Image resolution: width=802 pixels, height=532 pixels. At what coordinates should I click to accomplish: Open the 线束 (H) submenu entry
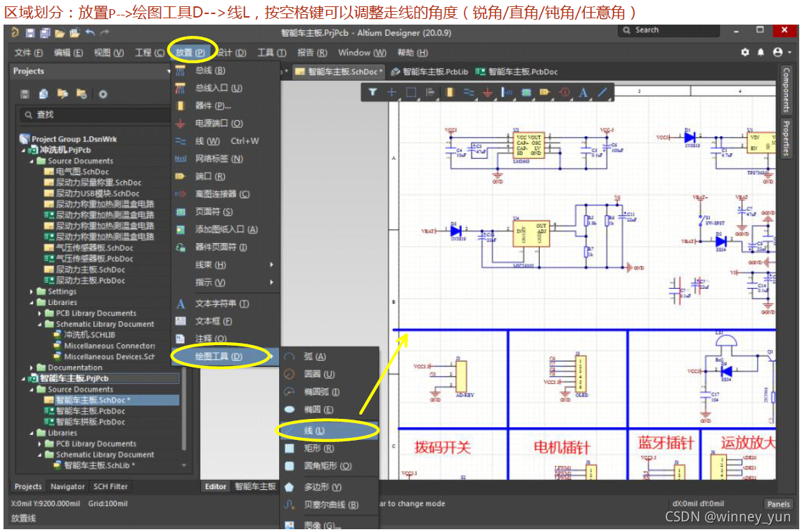tap(226, 265)
